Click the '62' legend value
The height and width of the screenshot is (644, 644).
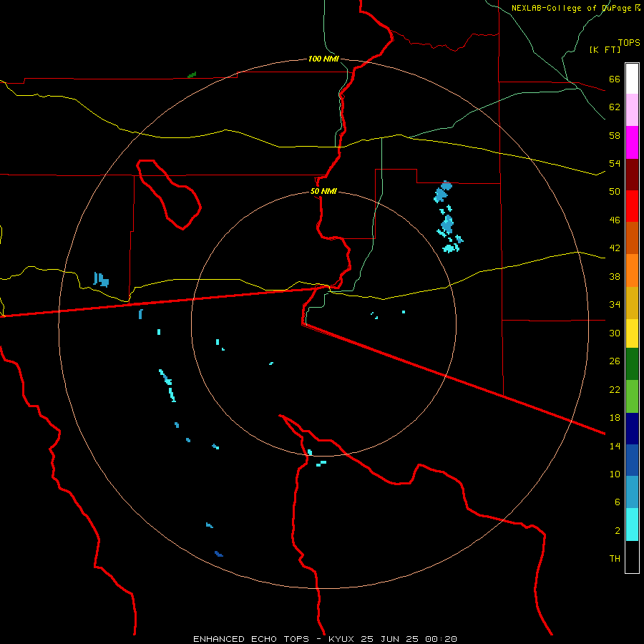pyautogui.click(x=615, y=107)
